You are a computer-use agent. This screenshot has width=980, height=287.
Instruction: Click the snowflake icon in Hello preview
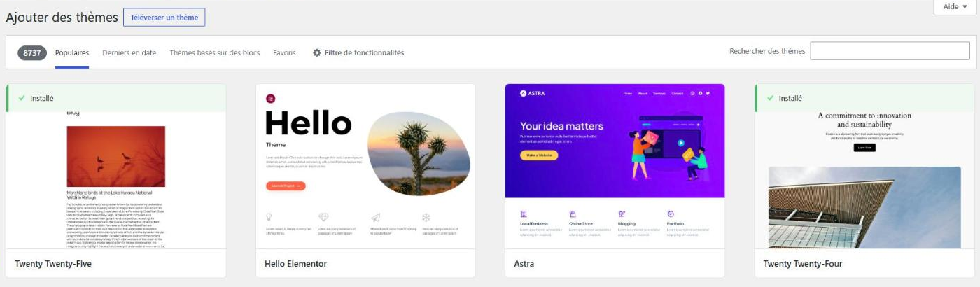click(426, 217)
